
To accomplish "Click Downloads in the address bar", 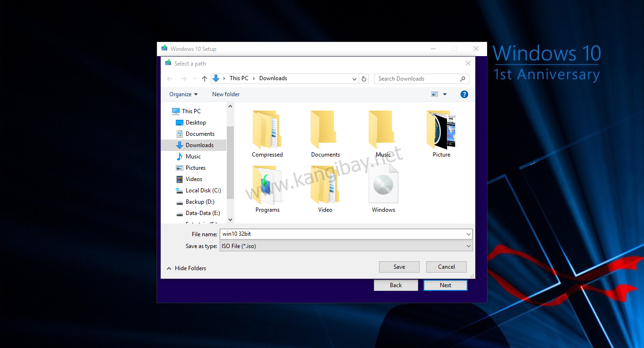I will click(273, 78).
